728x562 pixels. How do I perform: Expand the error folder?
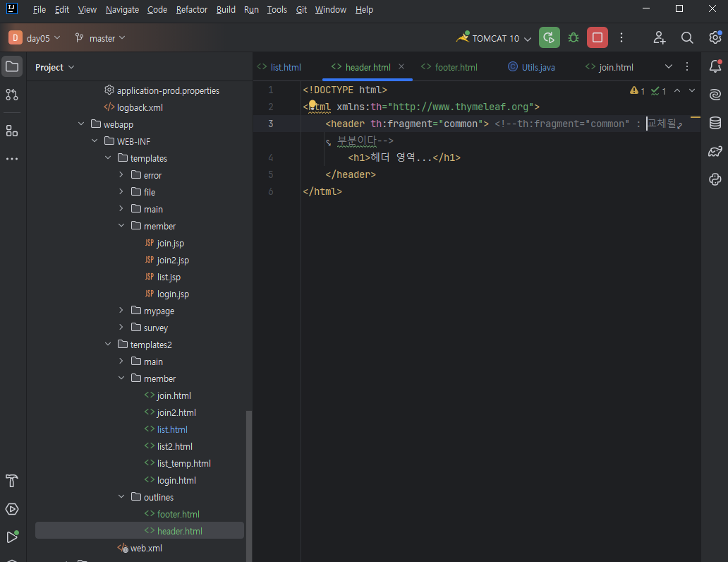click(x=121, y=174)
